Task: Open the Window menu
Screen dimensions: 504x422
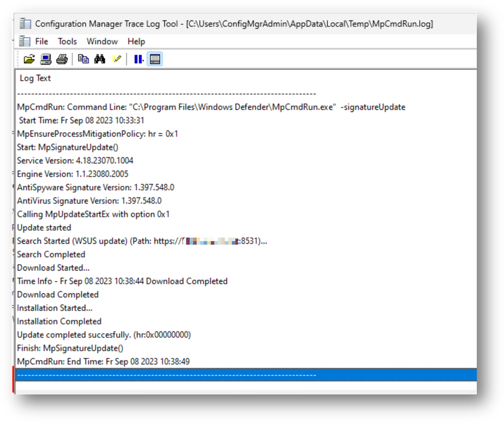Action: click(x=102, y=41)
